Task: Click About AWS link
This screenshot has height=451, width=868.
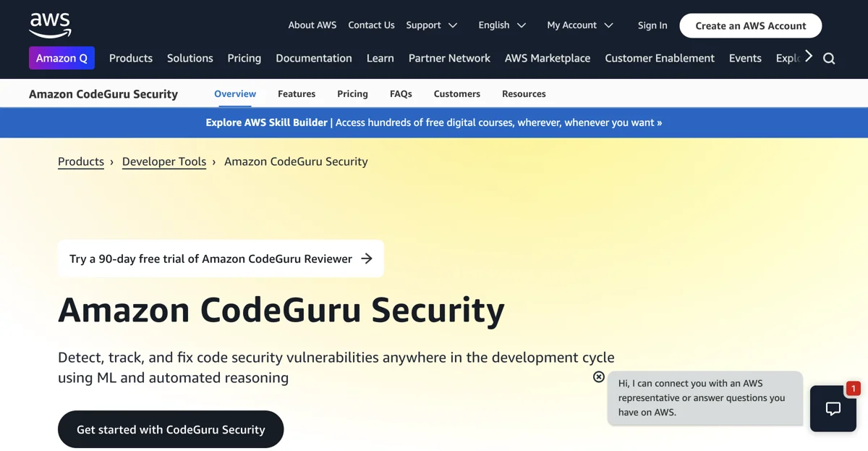Action: (312, 25)
